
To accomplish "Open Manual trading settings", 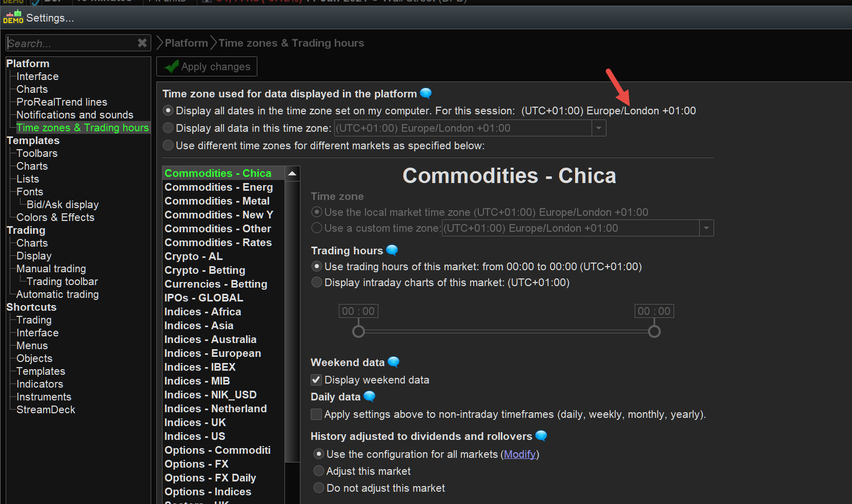I will [51, 269].
